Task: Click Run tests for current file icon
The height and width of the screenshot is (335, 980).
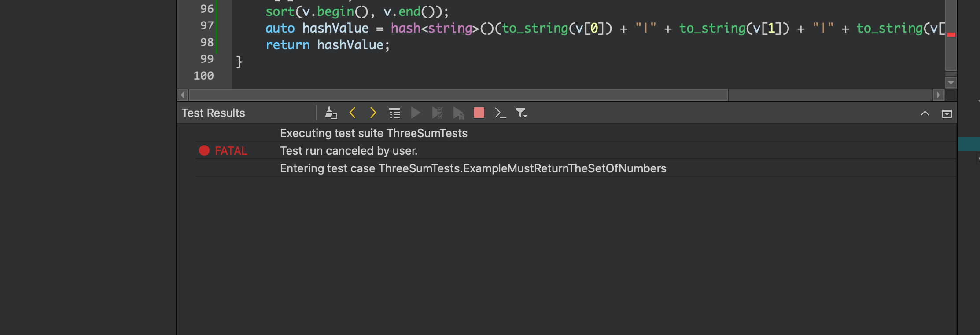Action: click(x=458, y=113)
